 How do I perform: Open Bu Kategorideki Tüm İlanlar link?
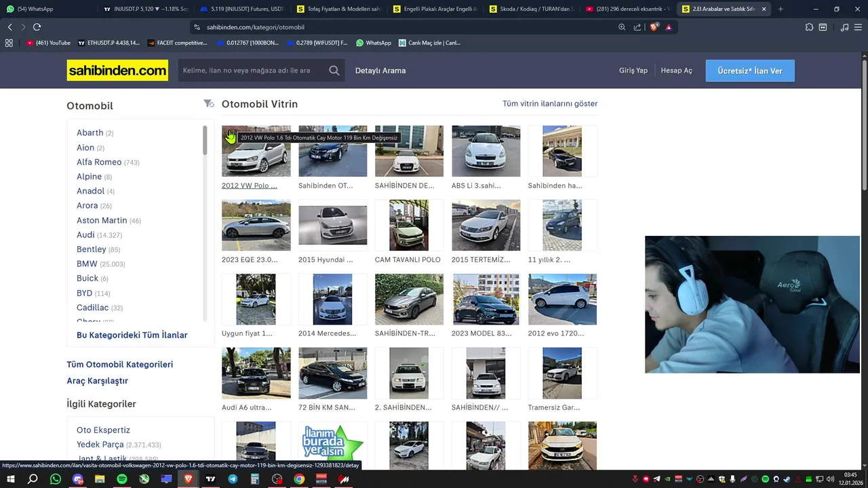(132, 335)
